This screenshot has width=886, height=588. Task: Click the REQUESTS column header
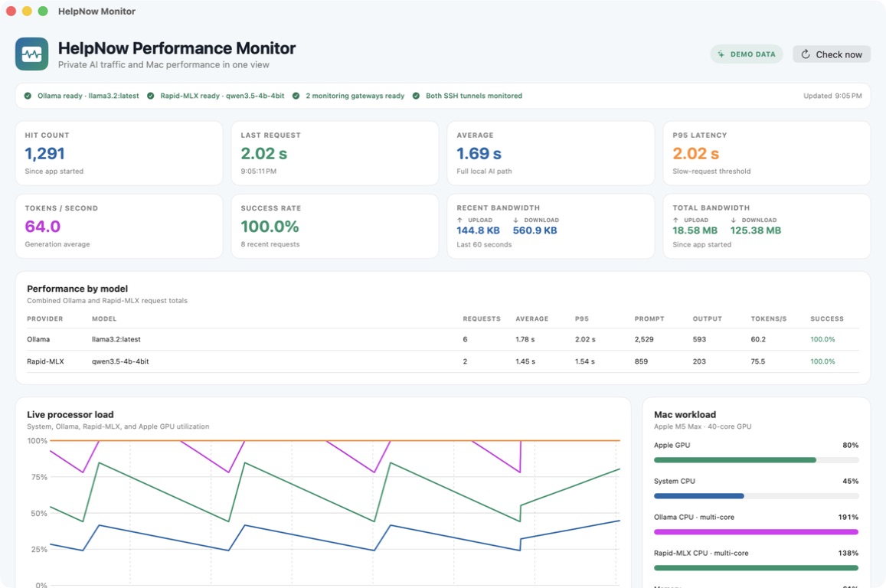pos(482,319)
